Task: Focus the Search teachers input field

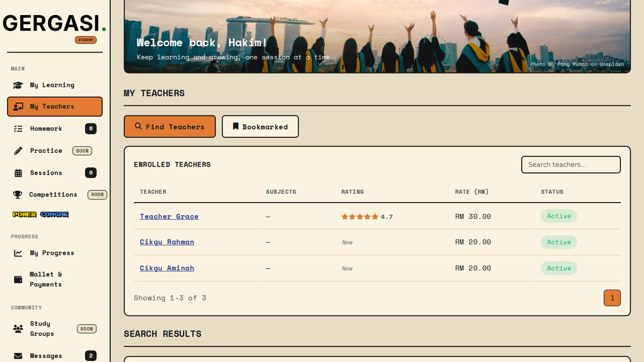Action: point(571,164)
